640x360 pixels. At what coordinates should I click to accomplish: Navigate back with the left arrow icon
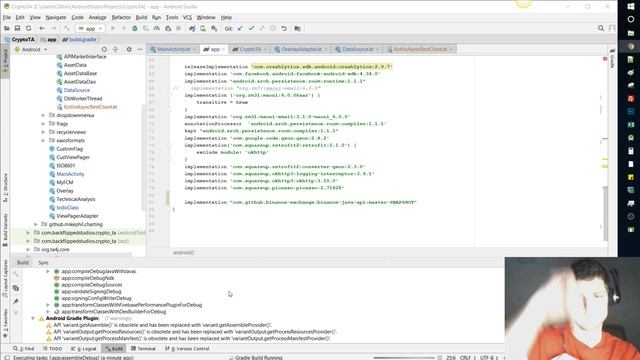42,28
